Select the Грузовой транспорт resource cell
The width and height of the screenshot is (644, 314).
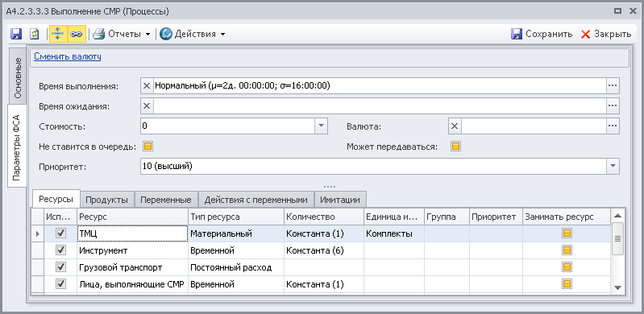pyautogui.click(x=132, y=267)
